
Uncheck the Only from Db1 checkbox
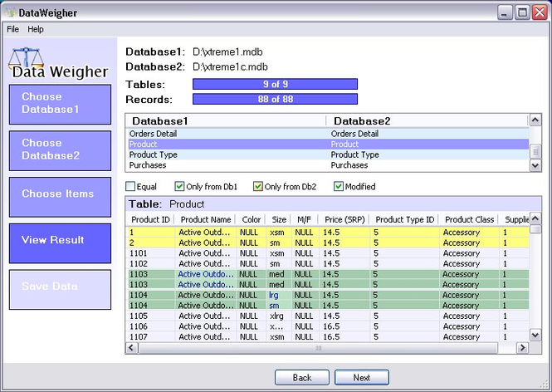179,186
